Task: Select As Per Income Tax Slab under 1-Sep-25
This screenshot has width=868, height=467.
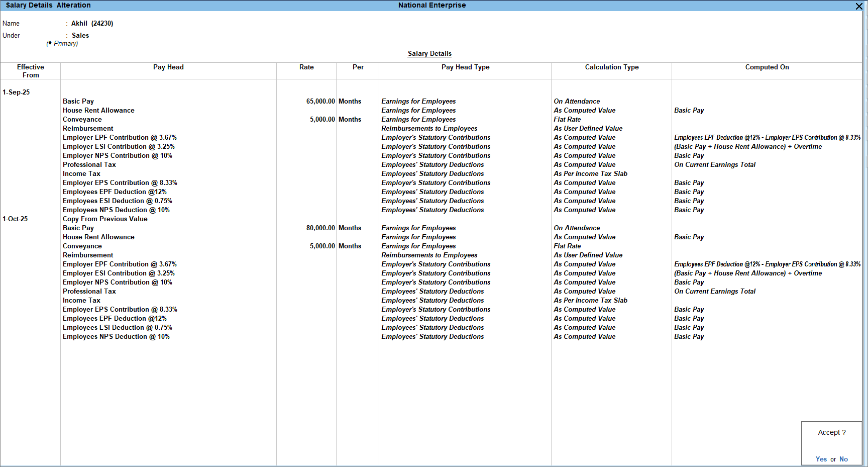Action: tap(590, 174)
